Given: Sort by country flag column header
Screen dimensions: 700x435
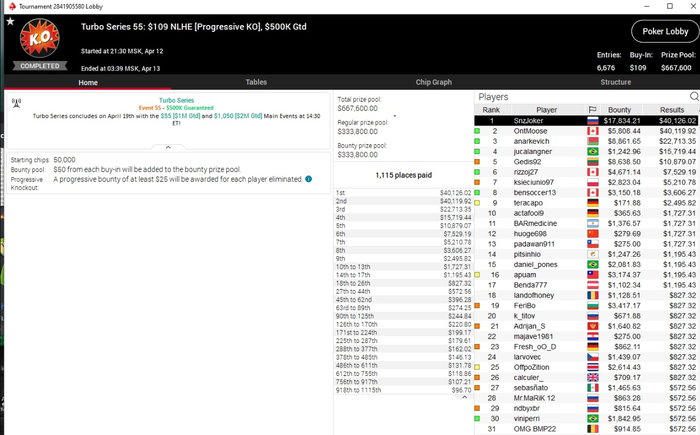Looking at the screenshot, I should (592, 110).
